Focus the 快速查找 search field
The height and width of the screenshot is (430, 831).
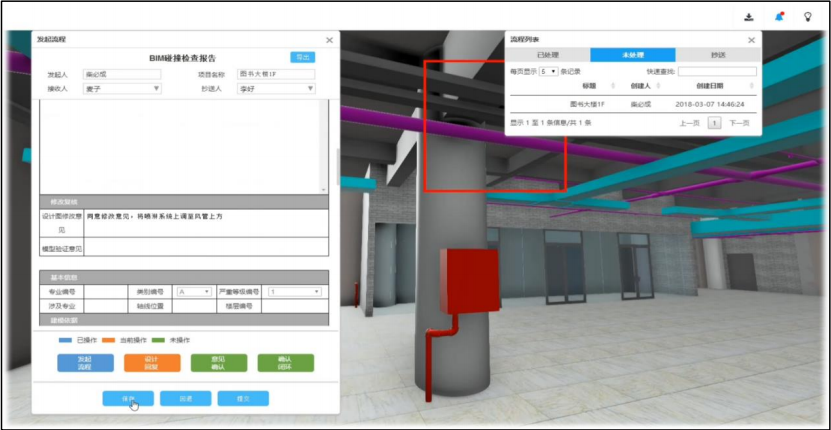[x=717, y=71]
